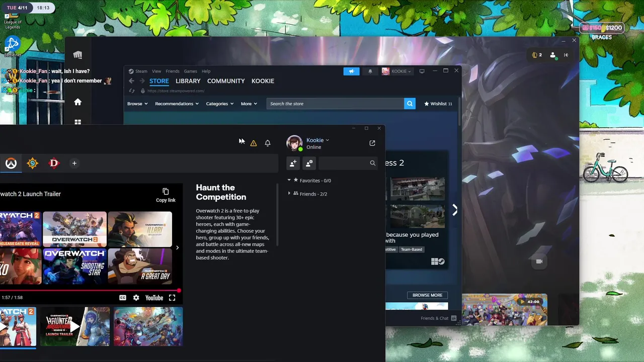Open friend settings icon in Battle.net
644x362 pixels.
pos(309,163)
